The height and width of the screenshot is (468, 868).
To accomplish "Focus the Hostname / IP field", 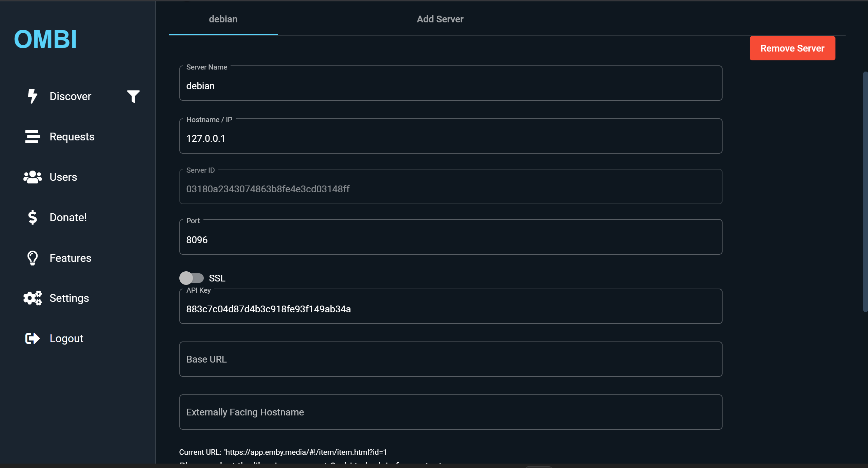I will coord(450,138).
